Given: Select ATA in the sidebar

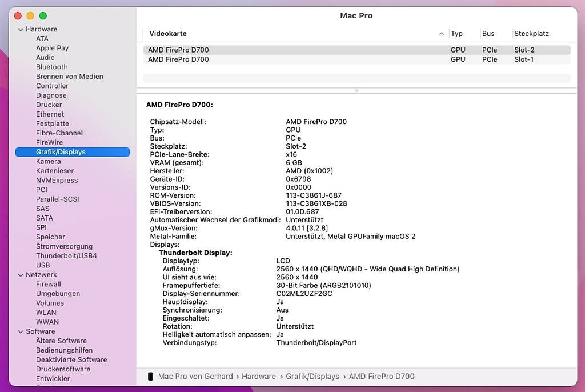Looking at the screenshot, I should click(x=42, y=39).
